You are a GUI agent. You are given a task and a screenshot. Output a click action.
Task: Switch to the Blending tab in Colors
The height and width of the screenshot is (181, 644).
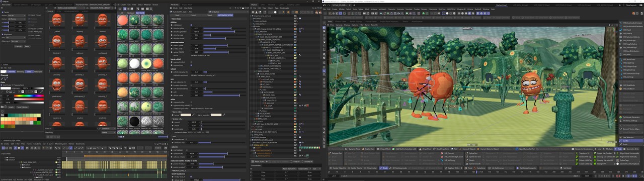(x=20, y=71)
